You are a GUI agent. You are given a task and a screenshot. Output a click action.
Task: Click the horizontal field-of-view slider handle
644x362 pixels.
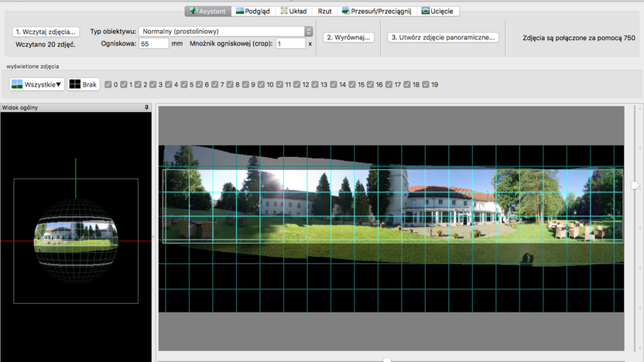click(x=387, y=360)
